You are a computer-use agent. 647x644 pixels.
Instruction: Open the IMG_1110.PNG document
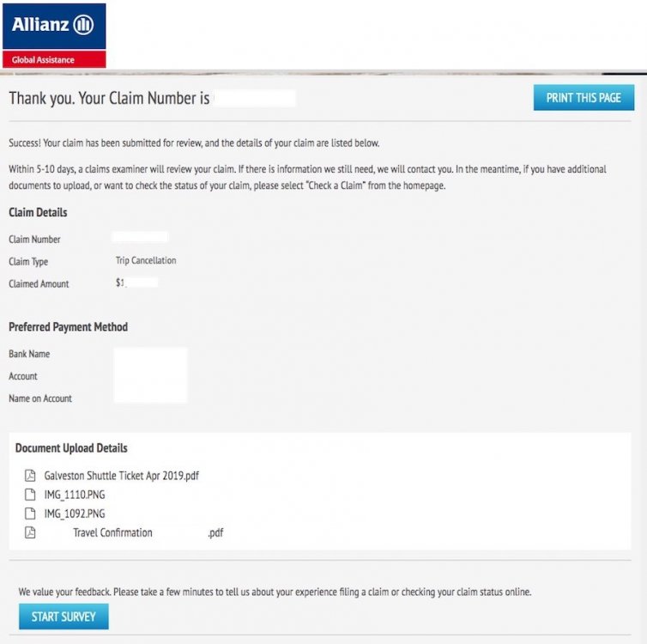75,495
